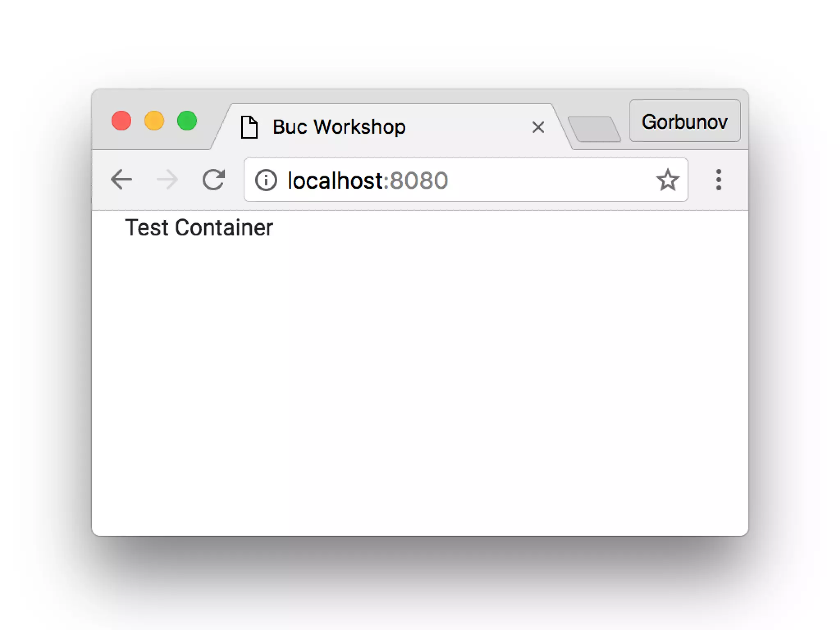Click the 8080 port in URL
Viewport: 840px width, 630px height.
point(418,180)
